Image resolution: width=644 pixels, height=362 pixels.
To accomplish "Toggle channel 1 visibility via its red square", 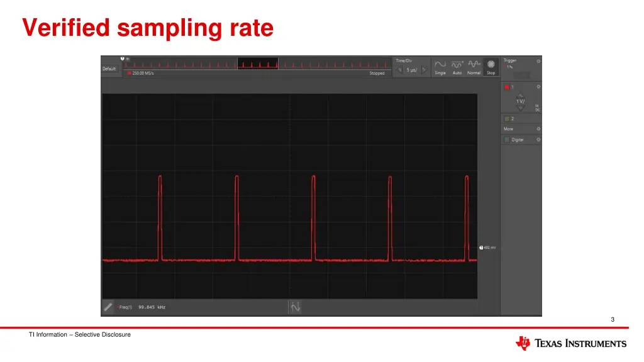I will tap(506, 86).
